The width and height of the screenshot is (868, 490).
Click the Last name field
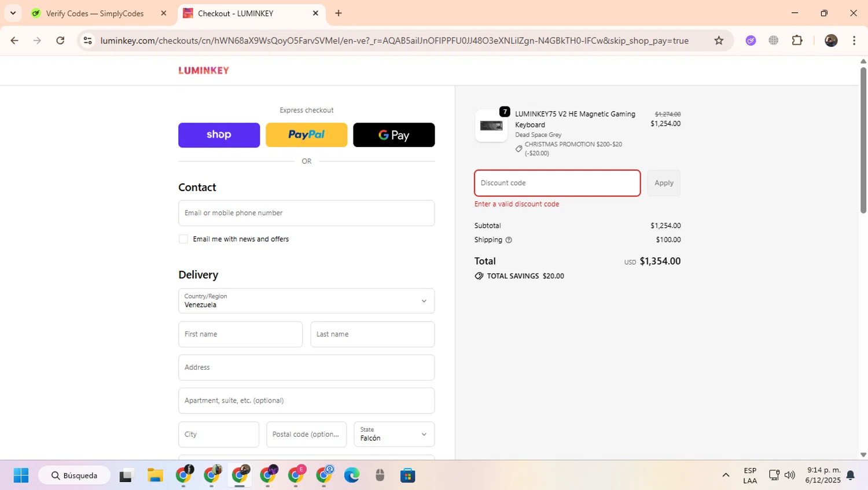tap(372, 334)
